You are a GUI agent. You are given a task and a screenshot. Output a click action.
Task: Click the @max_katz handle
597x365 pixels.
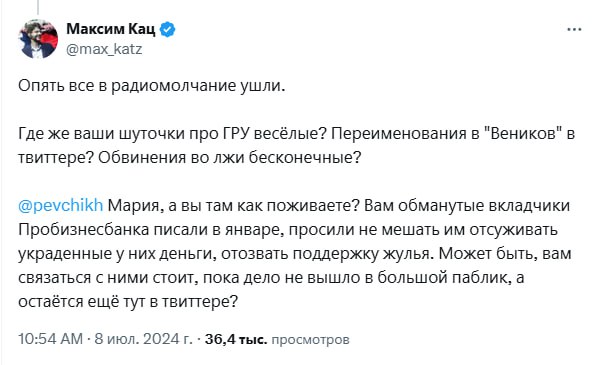coord(104,49)
